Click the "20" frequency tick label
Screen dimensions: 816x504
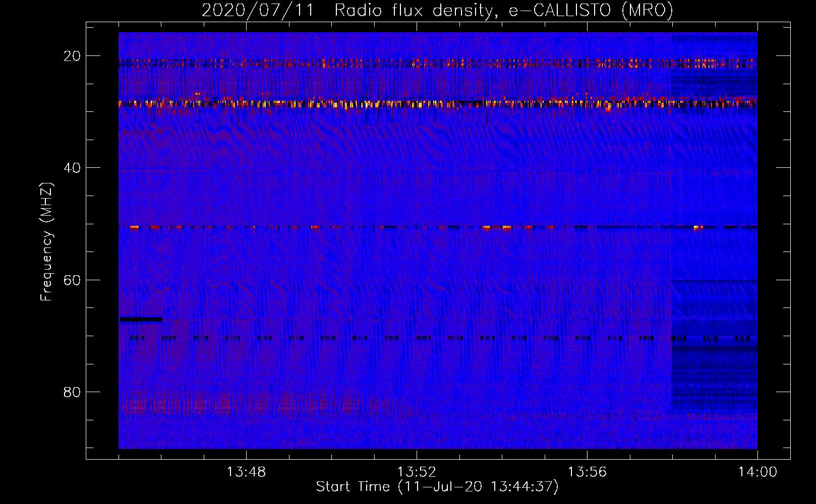72,56
